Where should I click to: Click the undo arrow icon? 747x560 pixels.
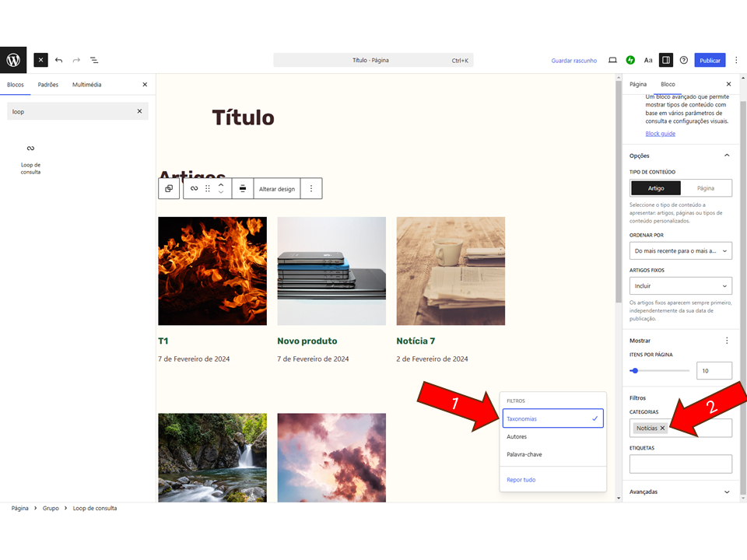click(x=58, y=60)
